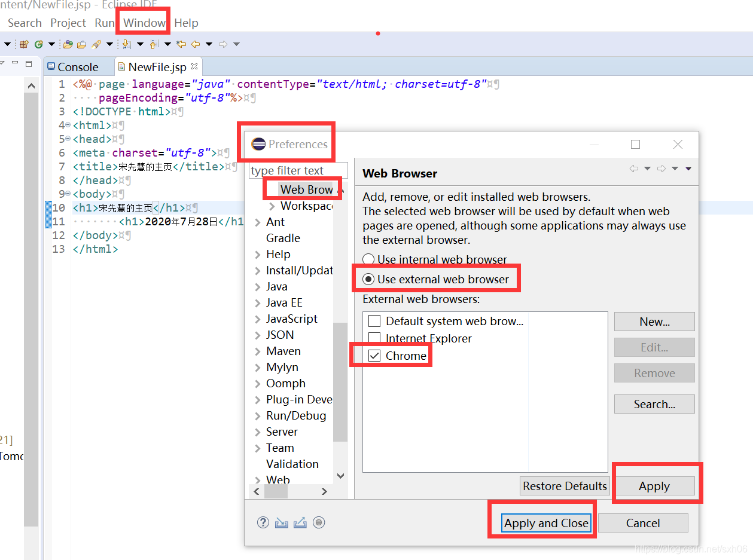Viewport: 753px width, 560px height.
Task: Expand the JavaScript preferences node
Action: 258,319
